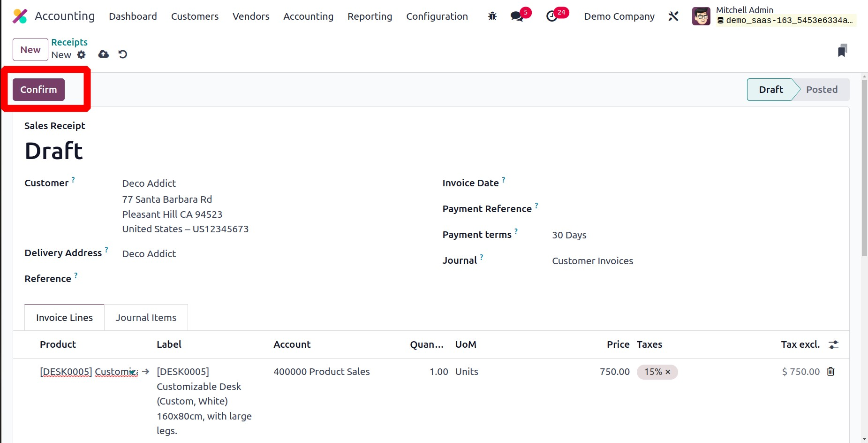Switch to the Journal Items tab
This screenshot has width=868, height=443.
tap(146, 318)
